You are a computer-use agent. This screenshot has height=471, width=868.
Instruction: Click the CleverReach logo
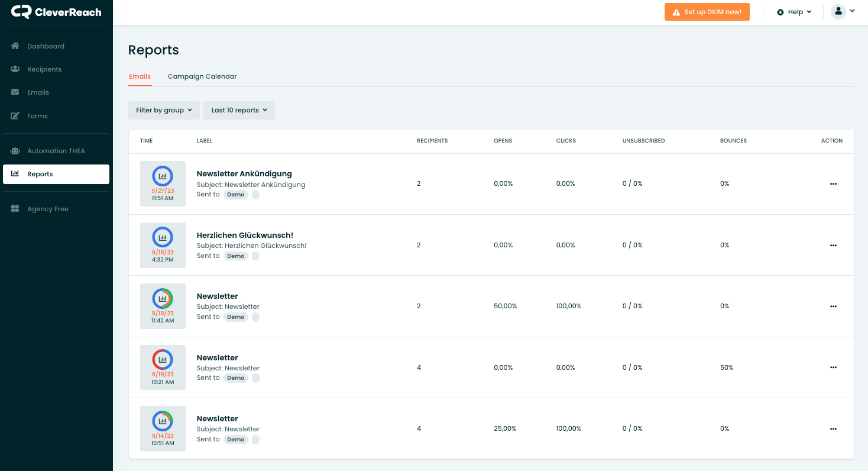click(56, 12)
